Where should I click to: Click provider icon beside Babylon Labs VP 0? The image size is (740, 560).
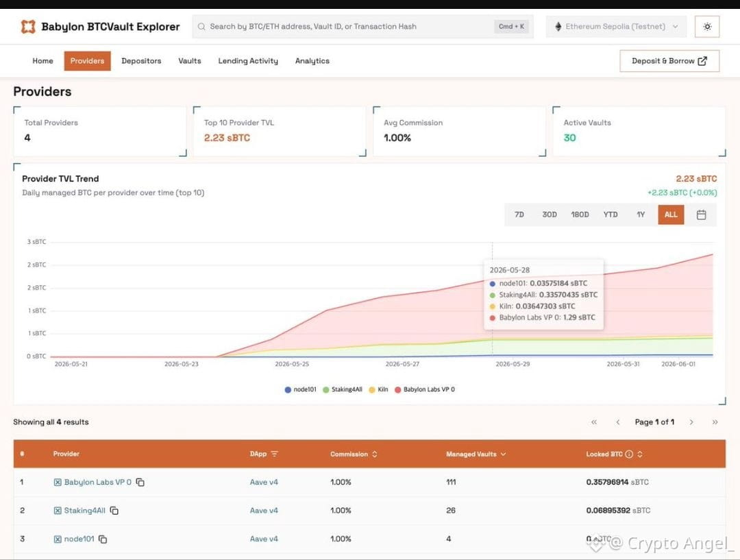58,482
